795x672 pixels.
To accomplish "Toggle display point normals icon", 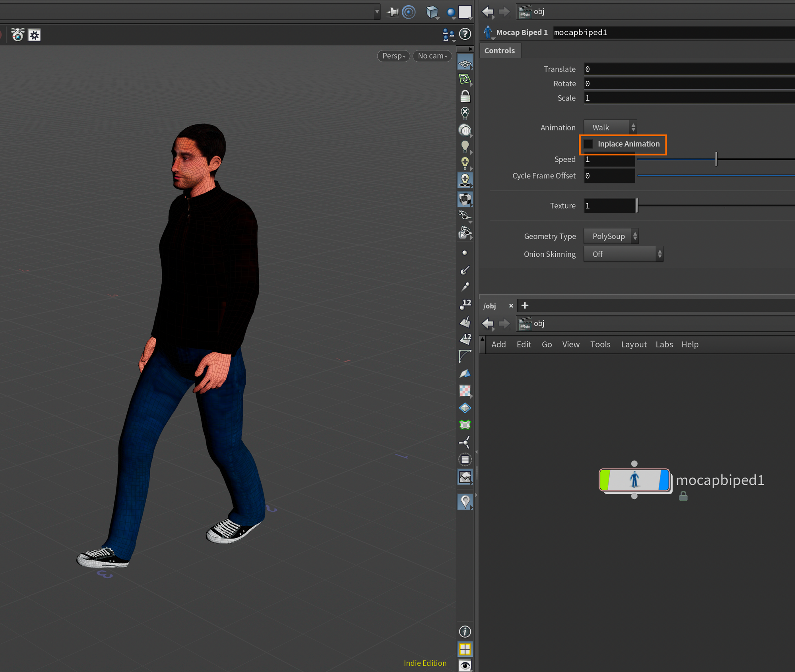I will 465,270.
